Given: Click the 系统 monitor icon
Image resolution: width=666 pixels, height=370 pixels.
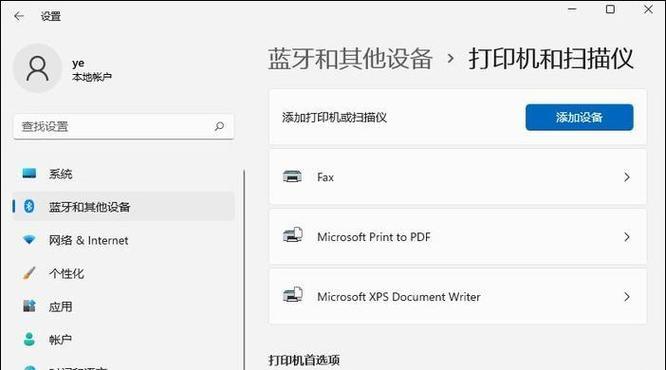Looking at the screenshot, I should (x=29, y=173).
